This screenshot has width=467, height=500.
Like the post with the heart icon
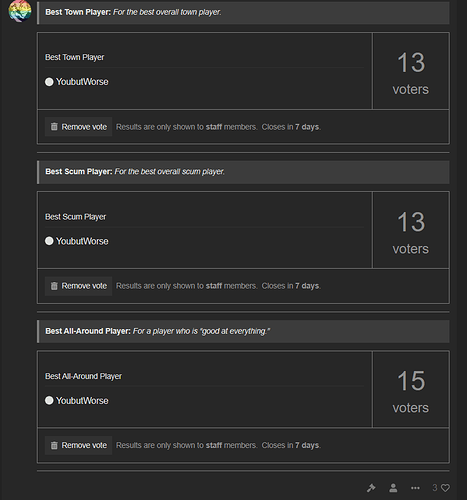click(x=445, y=488)
